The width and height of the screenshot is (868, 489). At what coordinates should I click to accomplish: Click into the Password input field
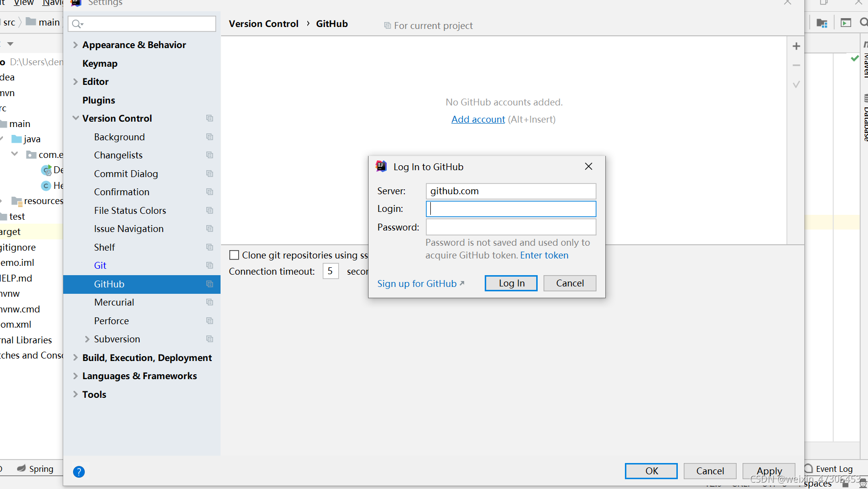click(x=511, y=227)
